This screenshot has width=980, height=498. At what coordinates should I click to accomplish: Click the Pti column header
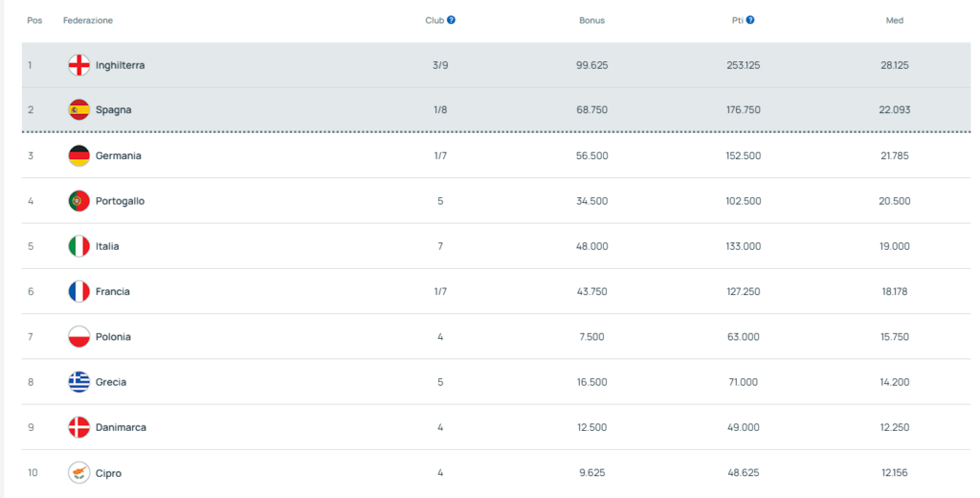[x=738, y=21]
